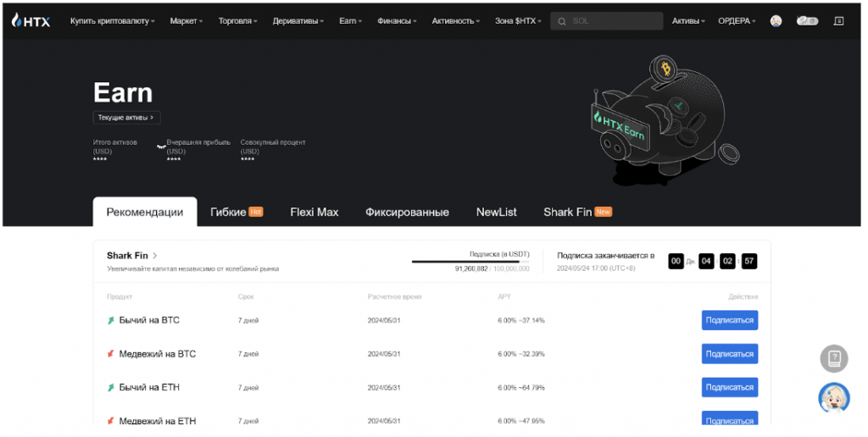Click green arrow icon for Бычий на BTC

(111, 320)
